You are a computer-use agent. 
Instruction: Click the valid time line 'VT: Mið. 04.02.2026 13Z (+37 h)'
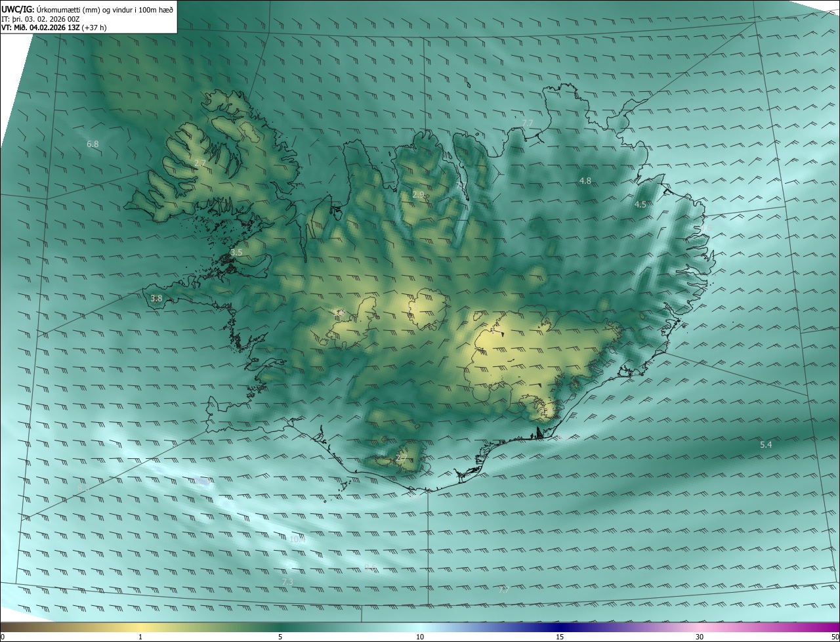tap(54, 28)
